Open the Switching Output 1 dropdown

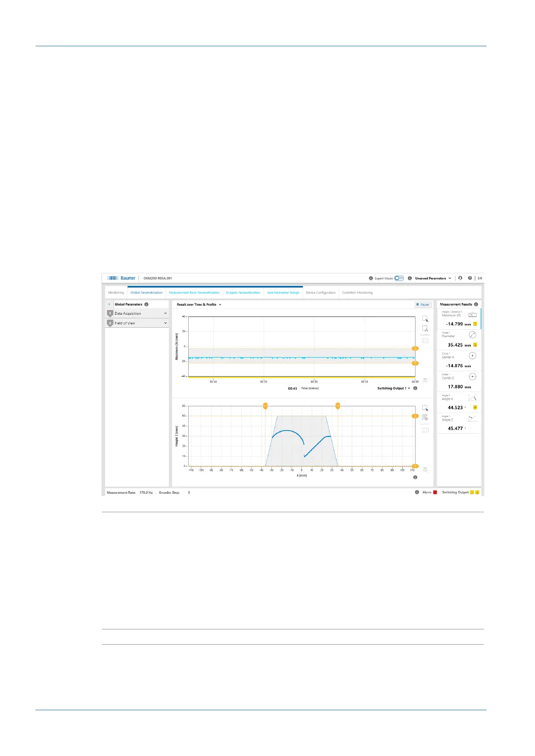(x=394, y=388)
